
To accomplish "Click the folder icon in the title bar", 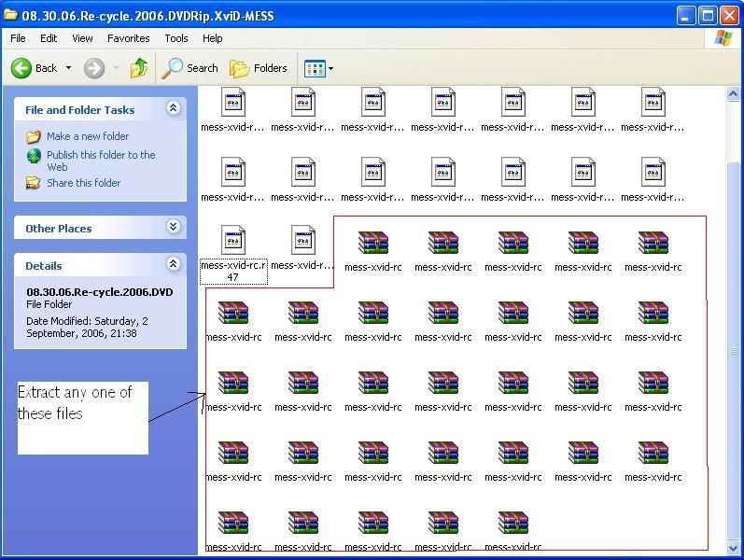I will tap(10, 15).
